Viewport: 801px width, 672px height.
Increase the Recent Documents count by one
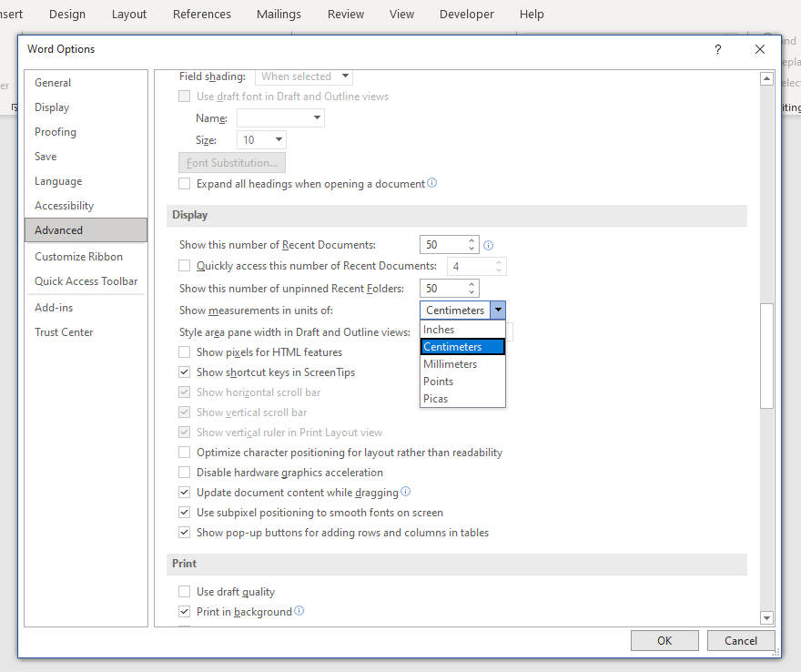click(x=471, y=240)
